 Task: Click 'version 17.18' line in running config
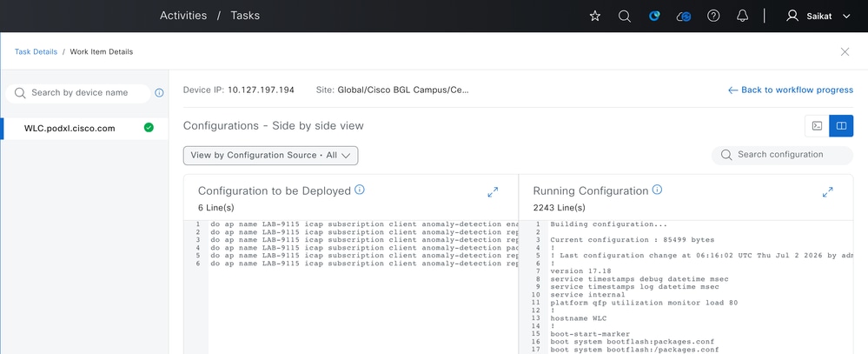[x=580, y=271]
